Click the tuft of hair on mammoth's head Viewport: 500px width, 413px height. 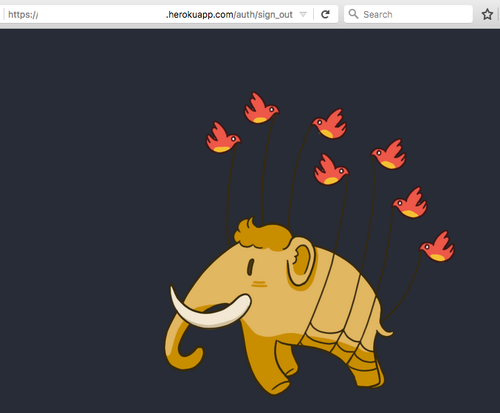(x=262, y=235)
